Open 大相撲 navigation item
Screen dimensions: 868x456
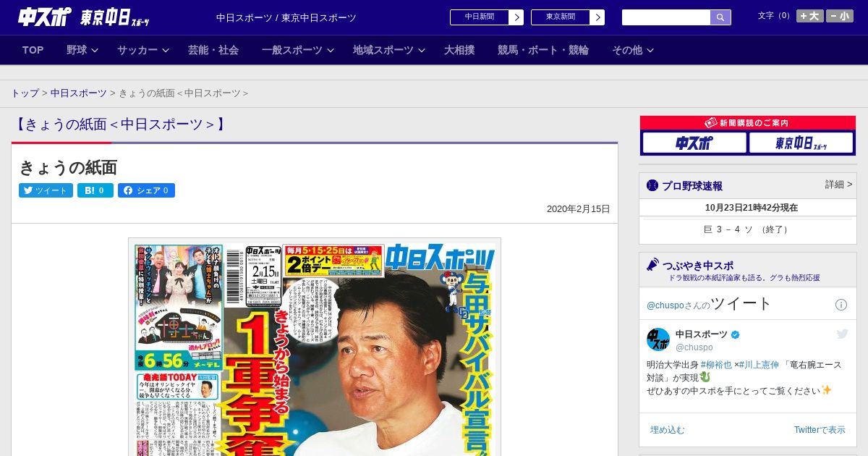coord(459,50)
